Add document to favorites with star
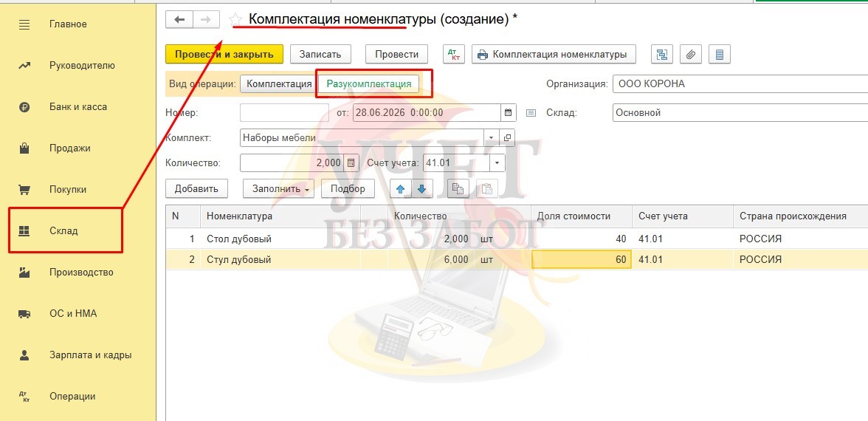The image size is (868, 421). click(x=235, y=20)
